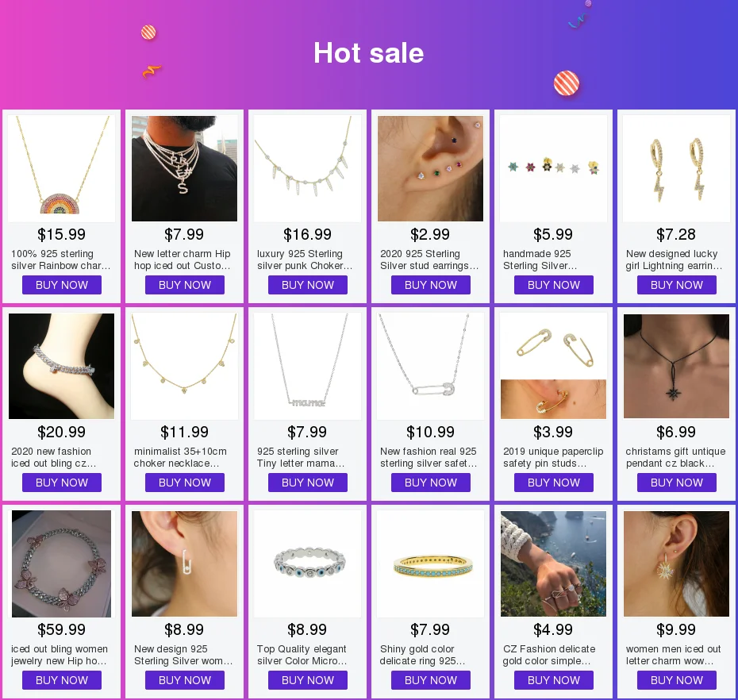Click the $7.99 price of letter charm necklace
The image size is (738, 700).
pyautogui.click(x=184, y=234)
